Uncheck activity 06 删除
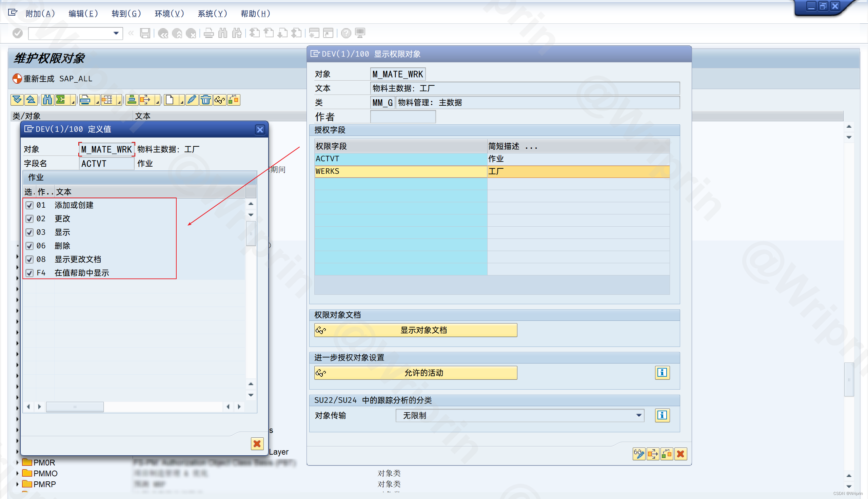 pos(29,245)
